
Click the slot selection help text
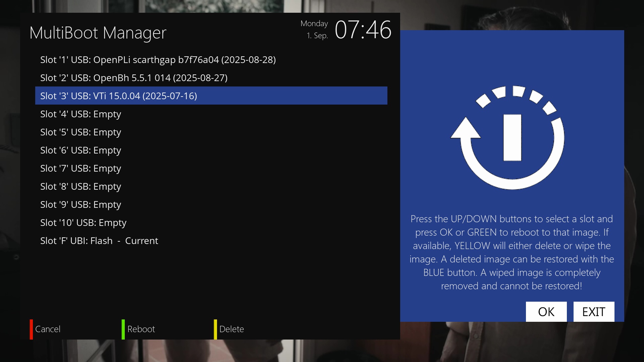512,252
